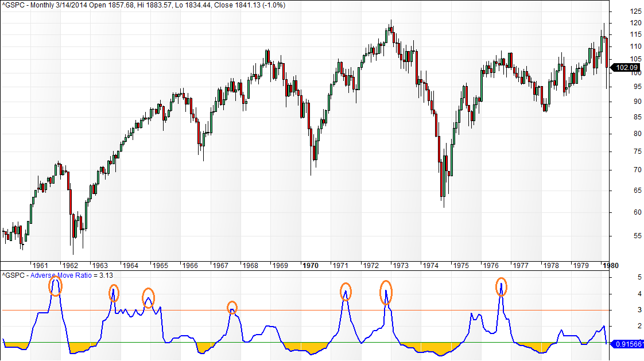Click the yellow shaded area below 1974
644x361 pixels.
pyautogui.click(x=429, y=348)
